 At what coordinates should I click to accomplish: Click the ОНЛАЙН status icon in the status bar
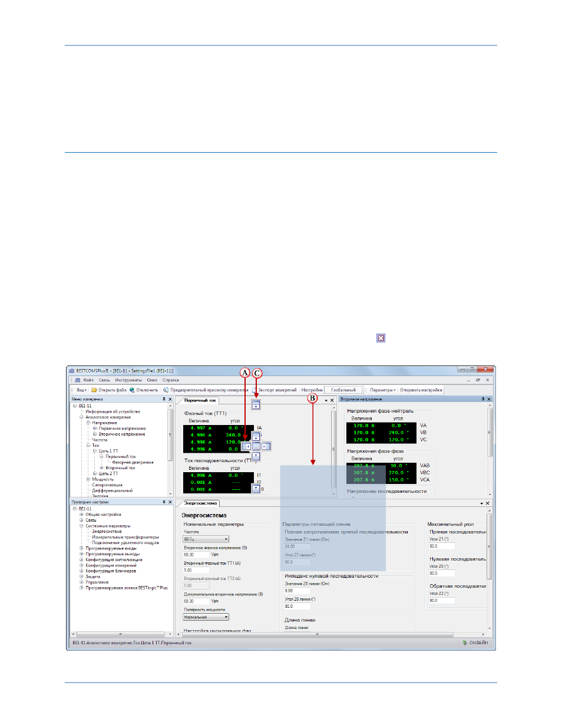tap(465, 643)
